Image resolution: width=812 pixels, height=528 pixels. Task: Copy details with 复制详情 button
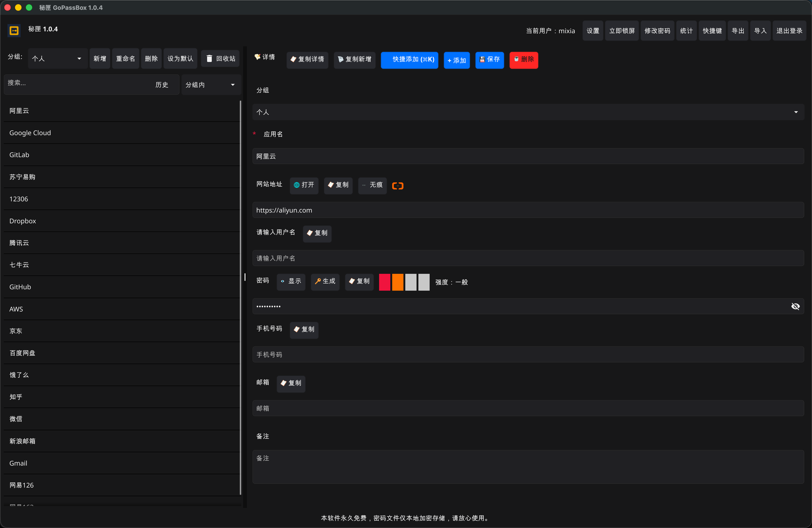coord(307,60)
